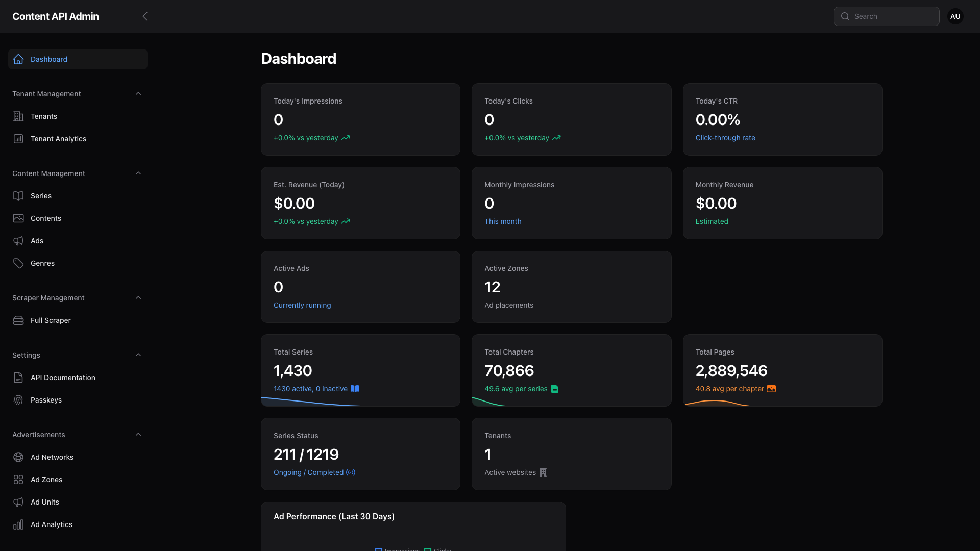Click the Ad Networks globe icon
980x551 pixels.
[x=18, y=457]
